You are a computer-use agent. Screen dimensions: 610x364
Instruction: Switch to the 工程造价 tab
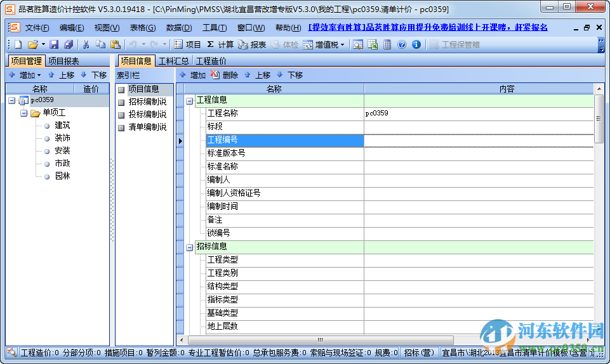[211, 61]
